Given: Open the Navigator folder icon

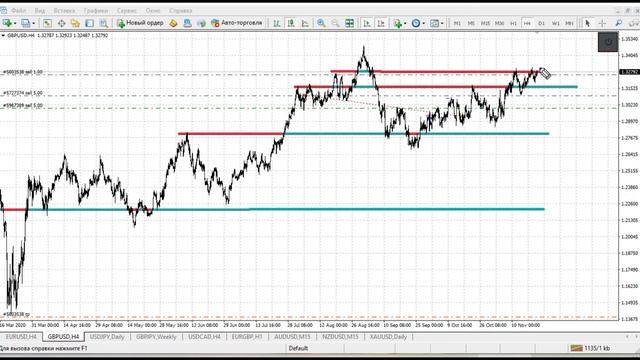Looking at the screenshot, I should [x=76, y=23].
